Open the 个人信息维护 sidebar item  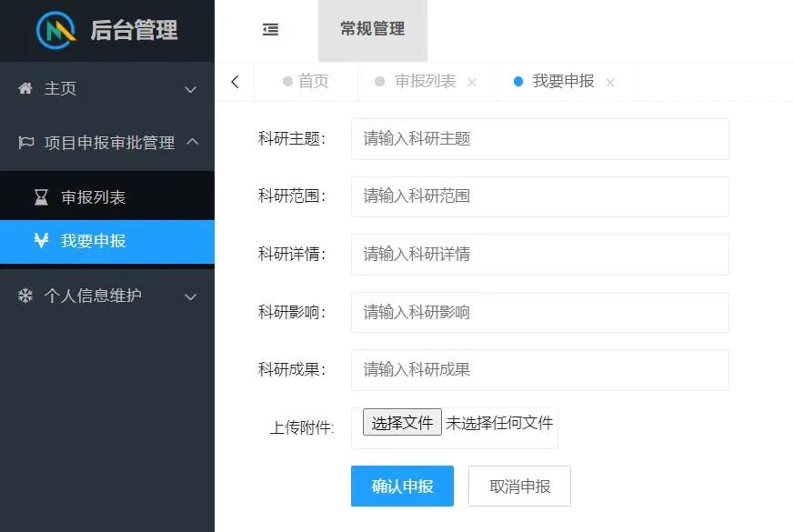107,296
